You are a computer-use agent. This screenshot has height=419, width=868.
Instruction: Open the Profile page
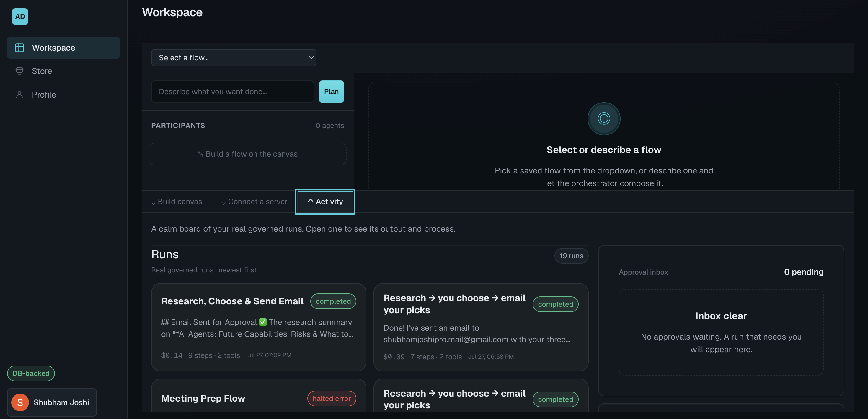[x=63, y=95]
